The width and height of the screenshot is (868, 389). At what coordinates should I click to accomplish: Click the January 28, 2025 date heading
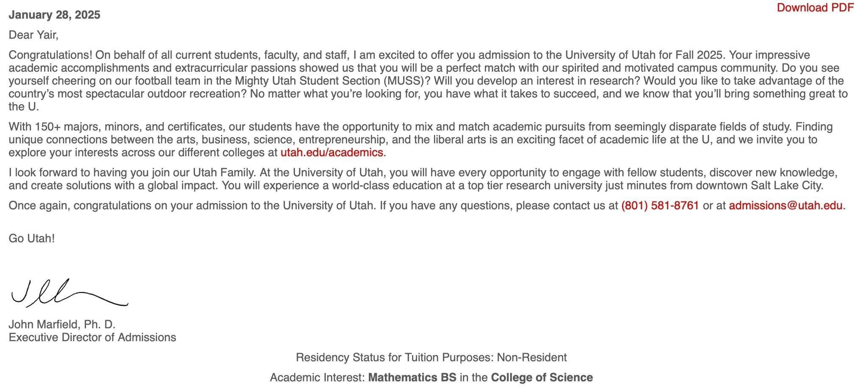point(54,15)
